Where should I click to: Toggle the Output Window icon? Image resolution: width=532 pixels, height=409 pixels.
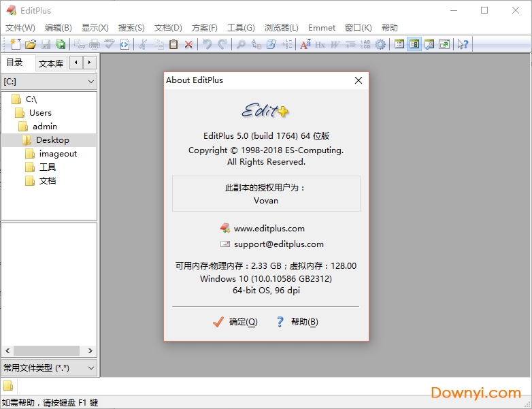[x=429, y=44]
